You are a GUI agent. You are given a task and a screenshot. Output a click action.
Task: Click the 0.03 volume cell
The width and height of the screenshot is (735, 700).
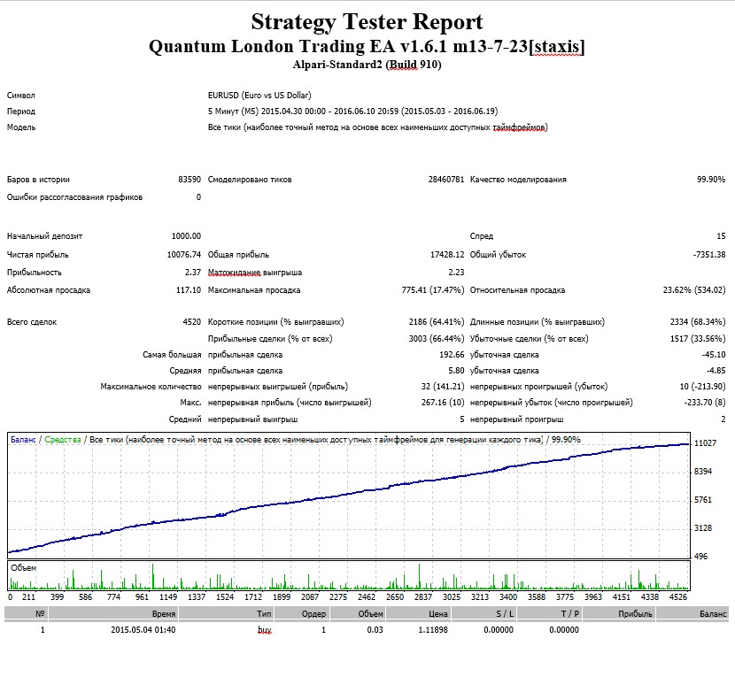[x=375, y=630]
